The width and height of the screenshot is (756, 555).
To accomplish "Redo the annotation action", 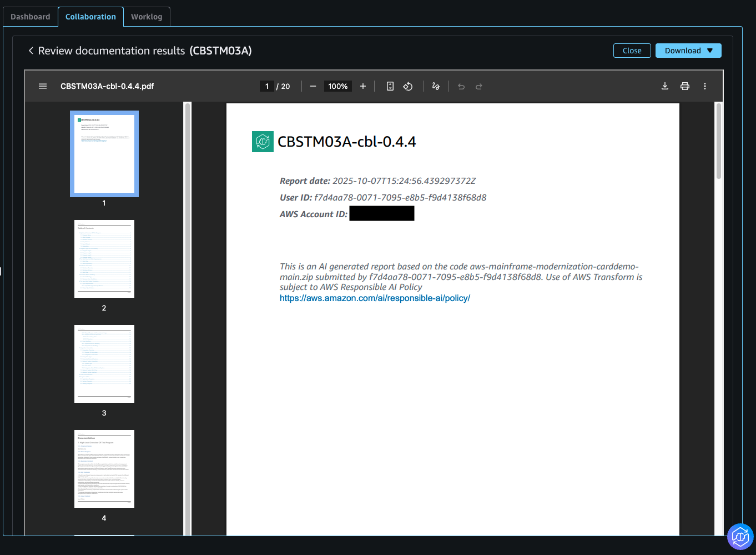I will [479, 86].
